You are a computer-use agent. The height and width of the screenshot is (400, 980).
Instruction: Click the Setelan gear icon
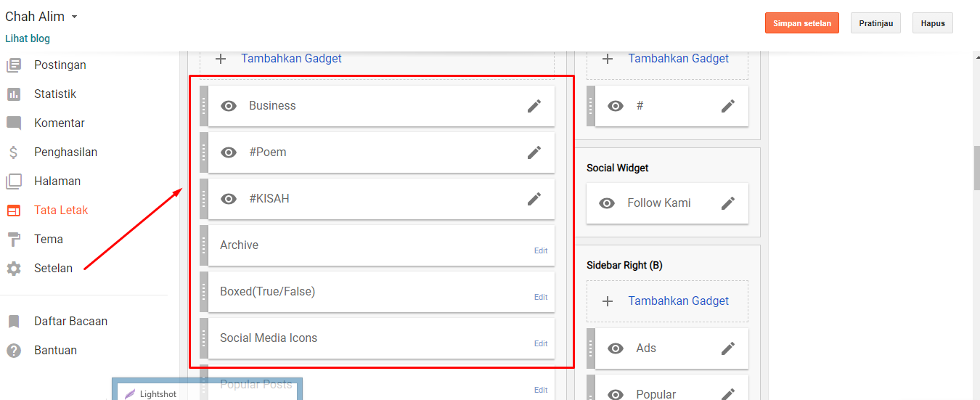tap(14, 269)
